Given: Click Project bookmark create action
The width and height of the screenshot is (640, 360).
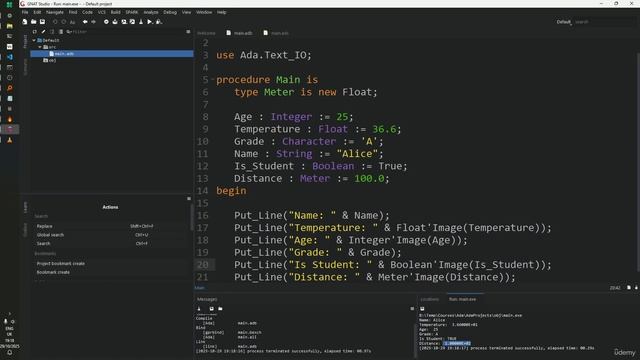Looking at the screenshot, I should (x=61, y=264).
